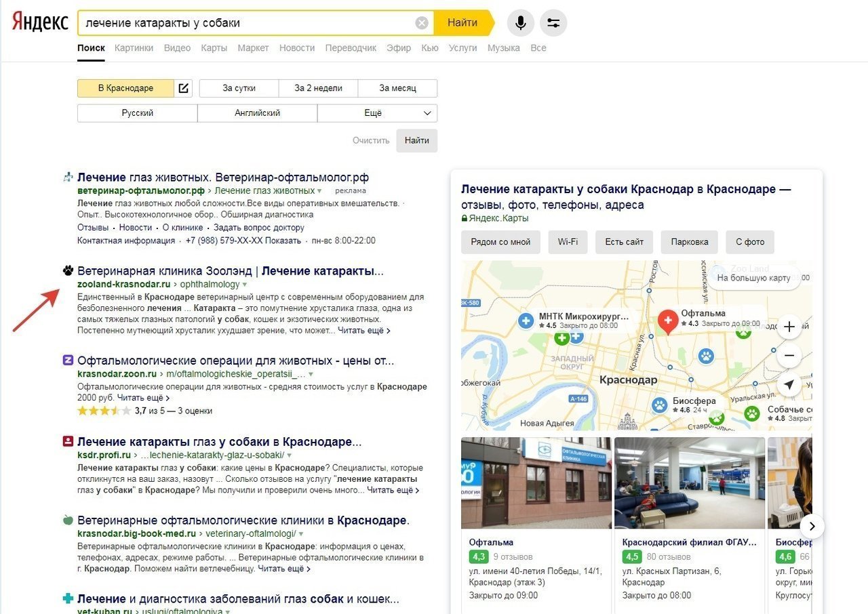This screenshot has width=868, height=614.
Task: Click На большую карту button
Action: [x=753, y=278]
